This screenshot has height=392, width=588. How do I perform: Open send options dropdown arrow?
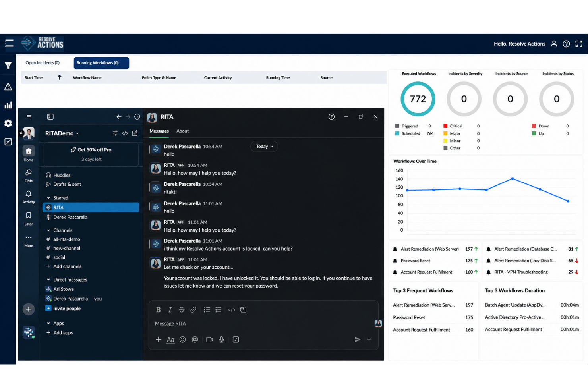click(x=369, y=340)
